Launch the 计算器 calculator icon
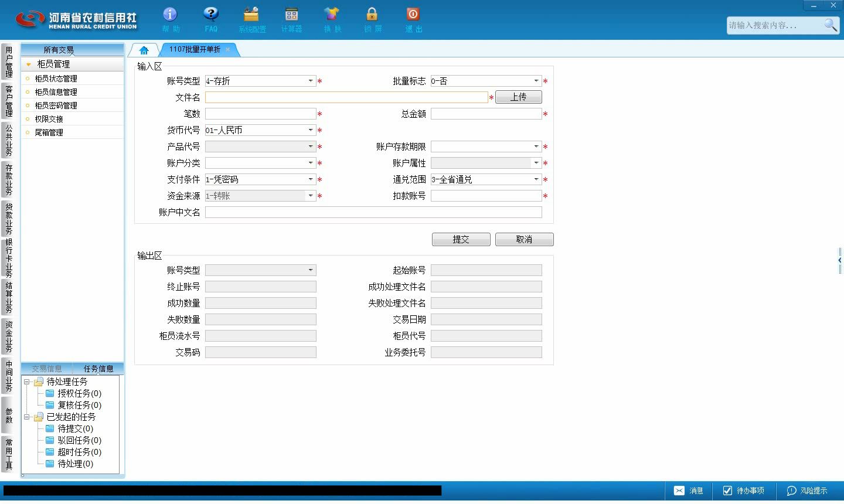Screen dimensions: 844x504 point(291,15)
